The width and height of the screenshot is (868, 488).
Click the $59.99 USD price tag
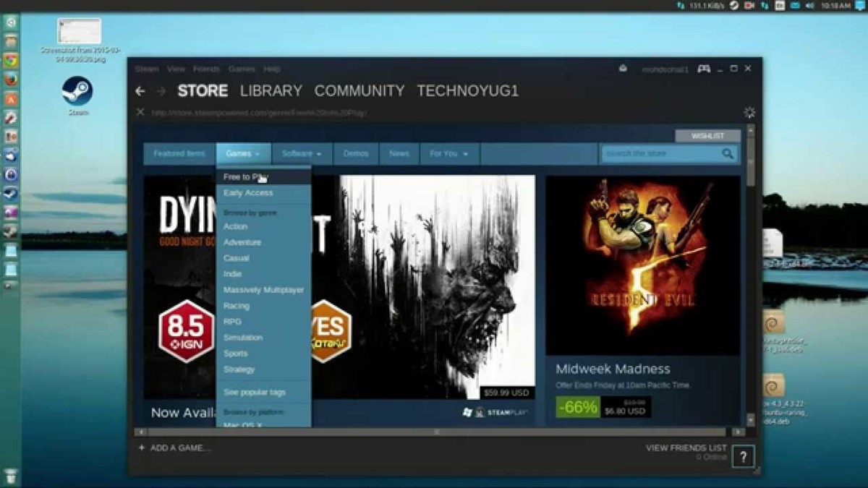[507, 393]
